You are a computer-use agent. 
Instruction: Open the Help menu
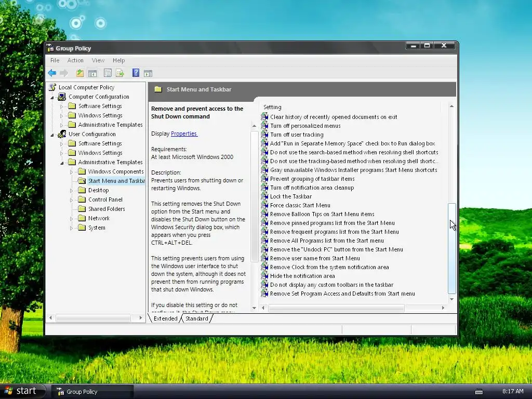pos(119,60)
